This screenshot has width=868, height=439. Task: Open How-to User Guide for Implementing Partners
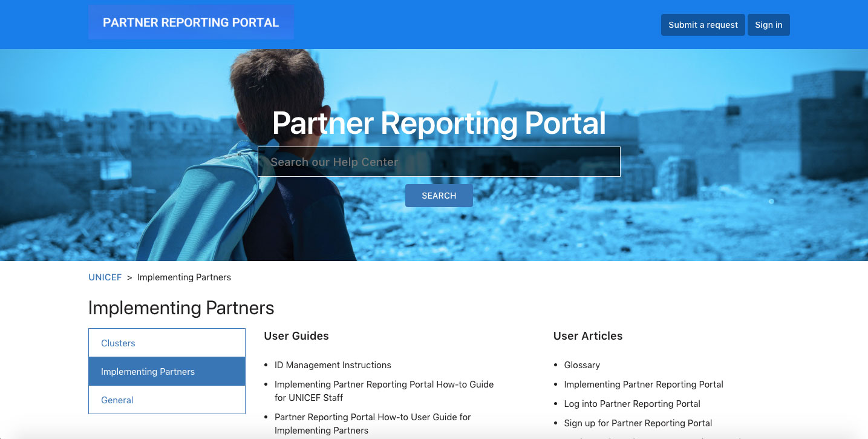click(x=373, y=424)
